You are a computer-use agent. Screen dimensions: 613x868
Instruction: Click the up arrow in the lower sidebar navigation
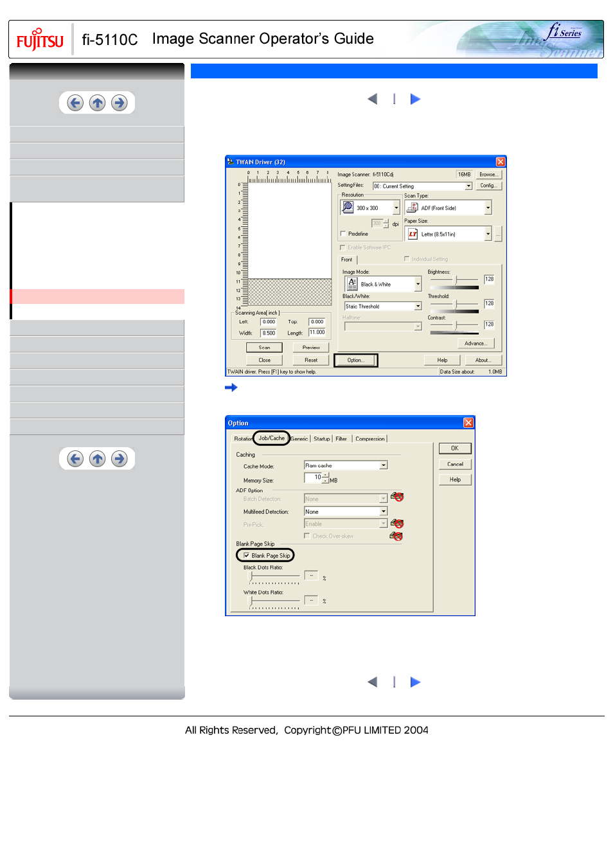(x=97, y=459)
